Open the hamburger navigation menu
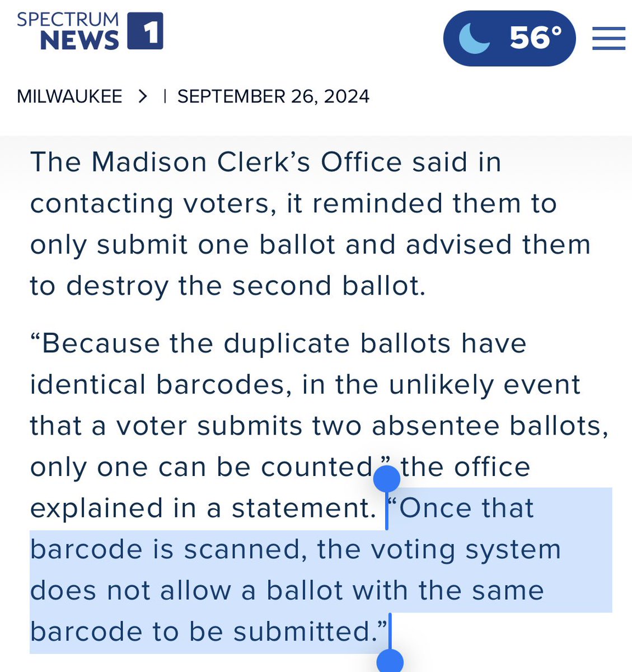The width and height of the screenshot is (632, 672). point(608,38)
